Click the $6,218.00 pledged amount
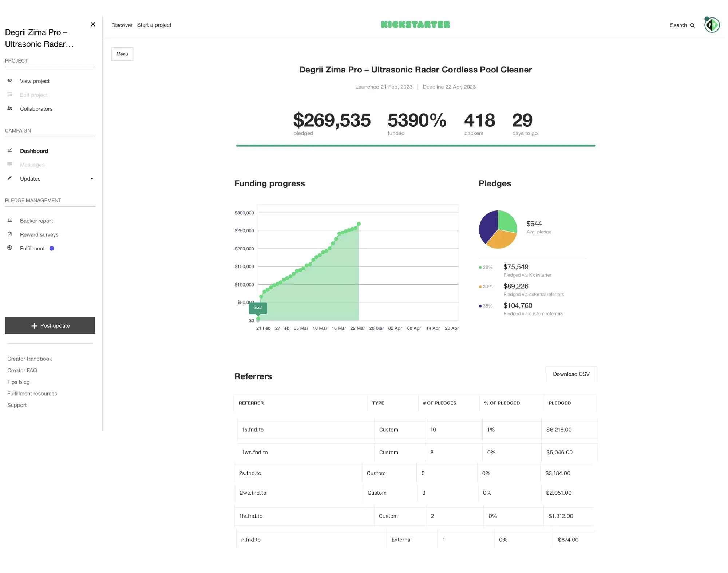728x573 pixels. [559, 430]
